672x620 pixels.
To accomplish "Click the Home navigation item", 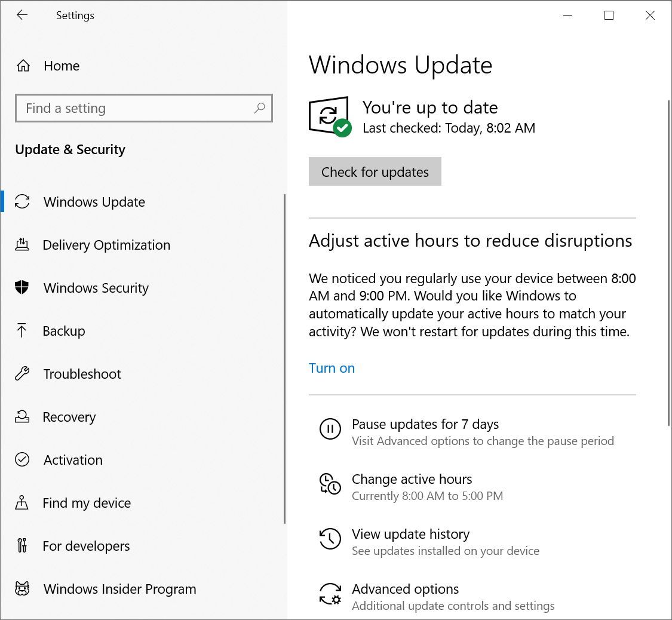I will point(62,66).
